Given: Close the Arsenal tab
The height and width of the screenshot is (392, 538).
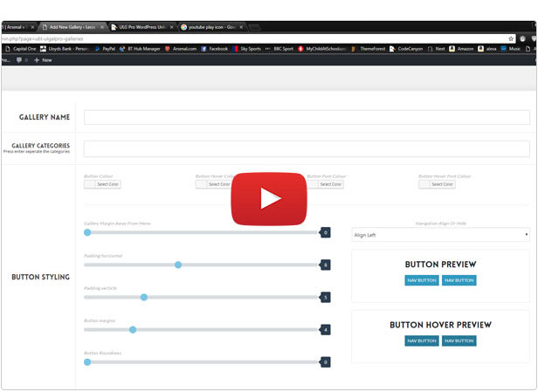Looking at the screenshot, I should [32, 27].
